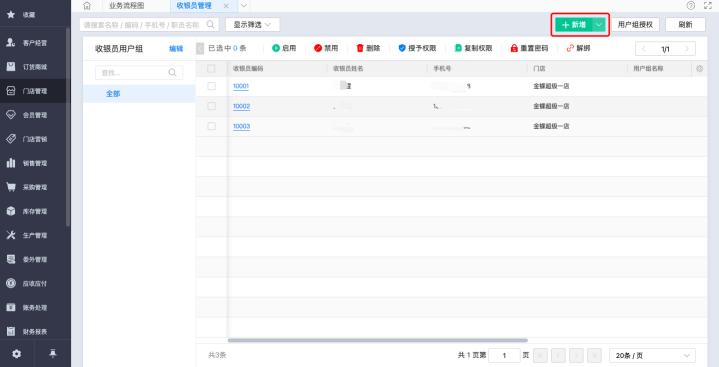719x367 pixels.
Task: Tick the checkbox for cashier 10001
Action: tap(211, 86)
